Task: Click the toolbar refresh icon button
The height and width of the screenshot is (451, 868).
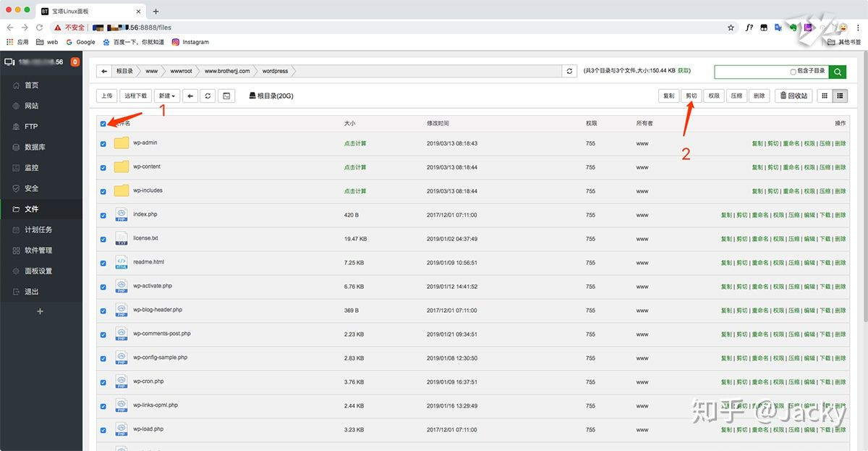Action: [x=208, y=96]
